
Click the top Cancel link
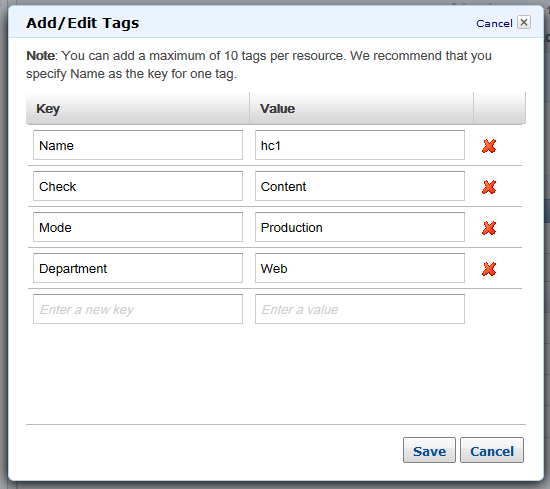click(x=494, y=24)
